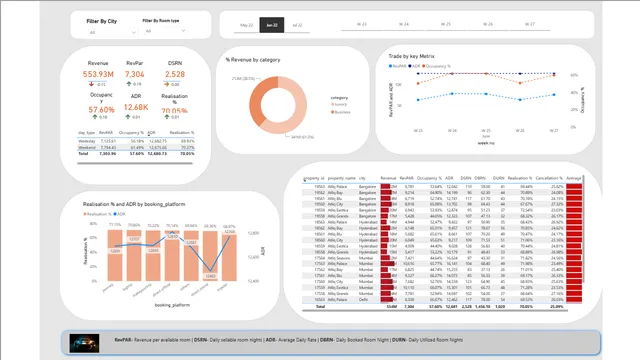Click the Business legend marker in donut chart
This screenshot has width=640, height=360.
(x=332, y=112)
